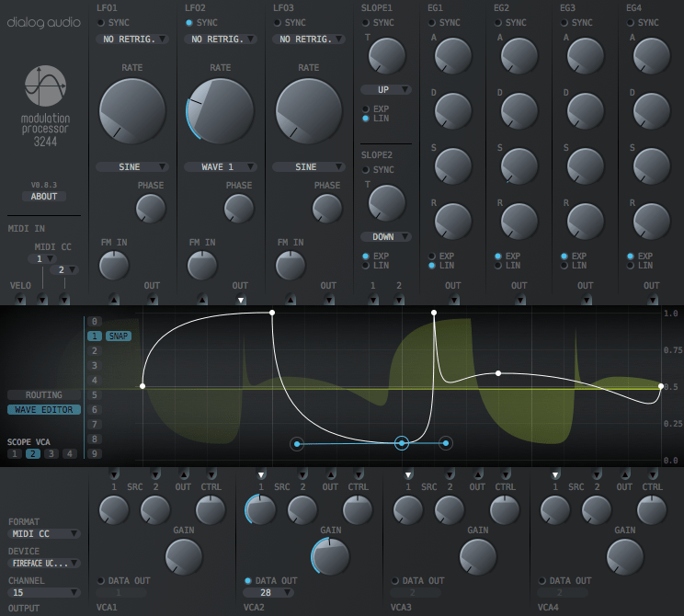Open FORMAT MIDI CC dropdown
This screenshot has width=684, height=616.
(43, 534)
